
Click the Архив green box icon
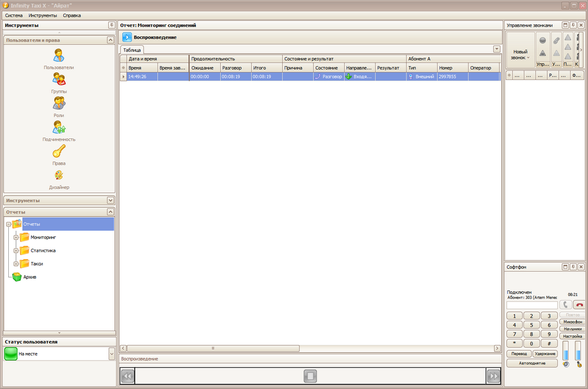click(x=17, y=277)
